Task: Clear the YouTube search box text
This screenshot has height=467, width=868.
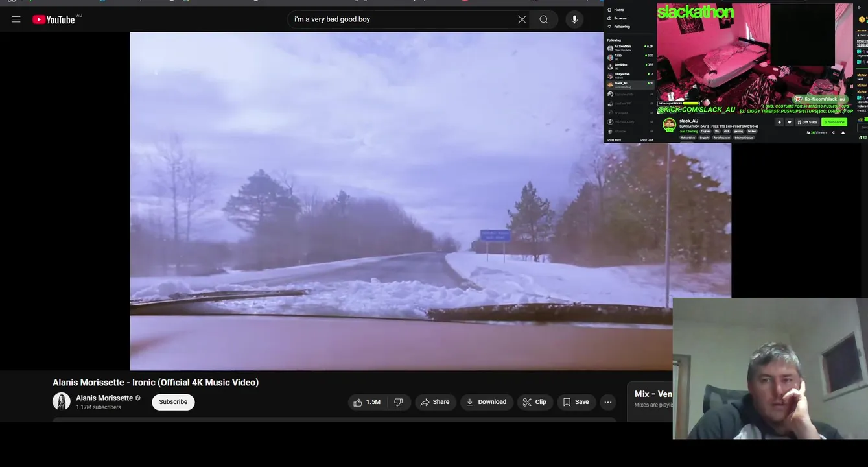Action: (x=522, y=19)
